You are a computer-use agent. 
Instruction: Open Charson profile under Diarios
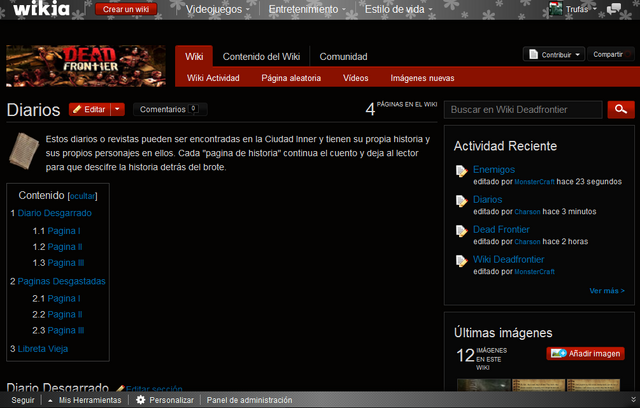[x=527, y=212]
